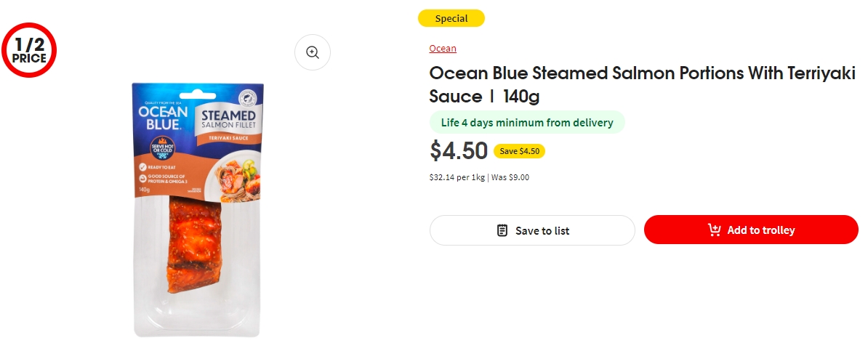Click the trolley icon in Add to trolley
This screenshot has height=340, width=868.
tap(714, 230)
